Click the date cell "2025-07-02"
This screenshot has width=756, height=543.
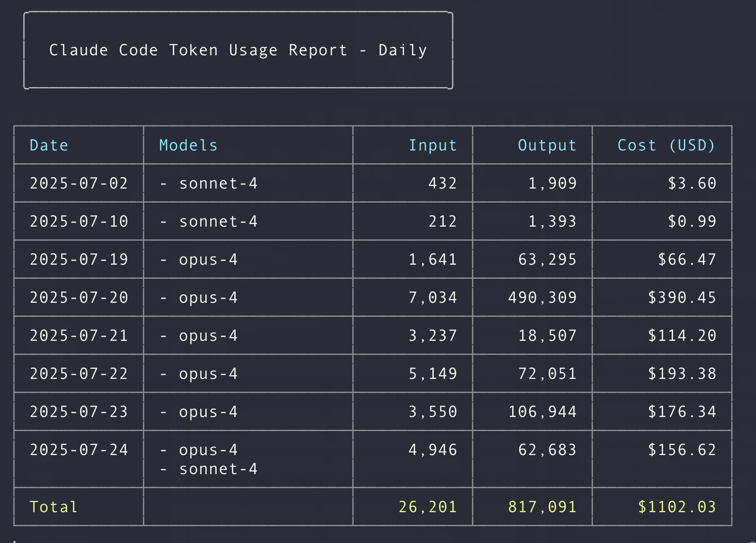pos(79,183)
